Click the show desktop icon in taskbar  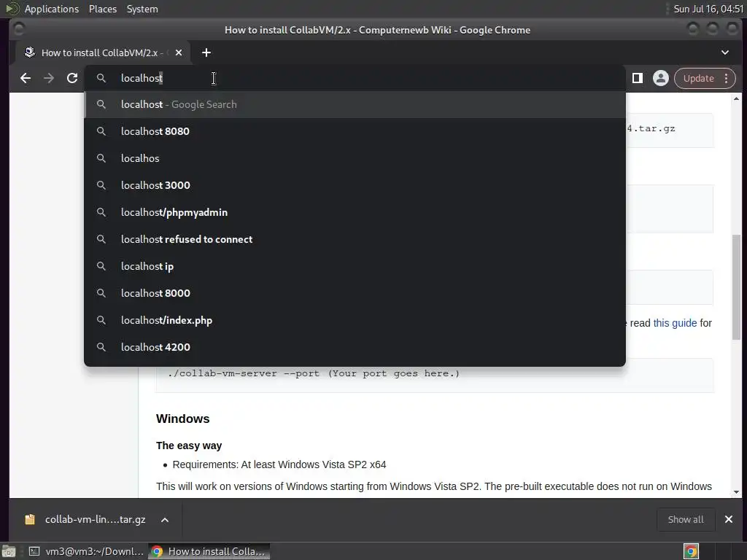point(9,551)
